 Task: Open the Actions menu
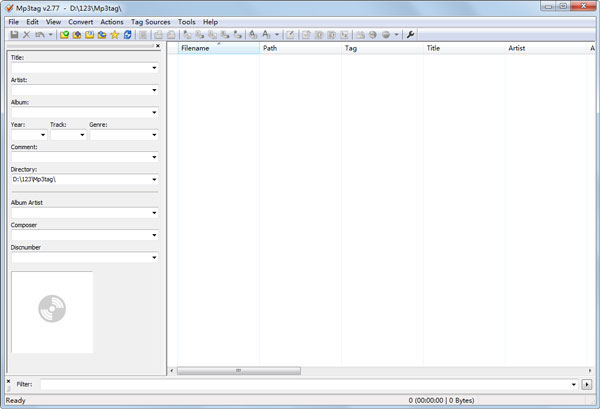(112, 22)
